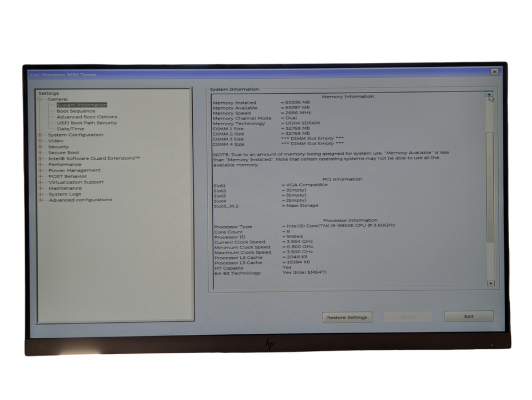Click the Restore Settings button

[x=347, y=317]
